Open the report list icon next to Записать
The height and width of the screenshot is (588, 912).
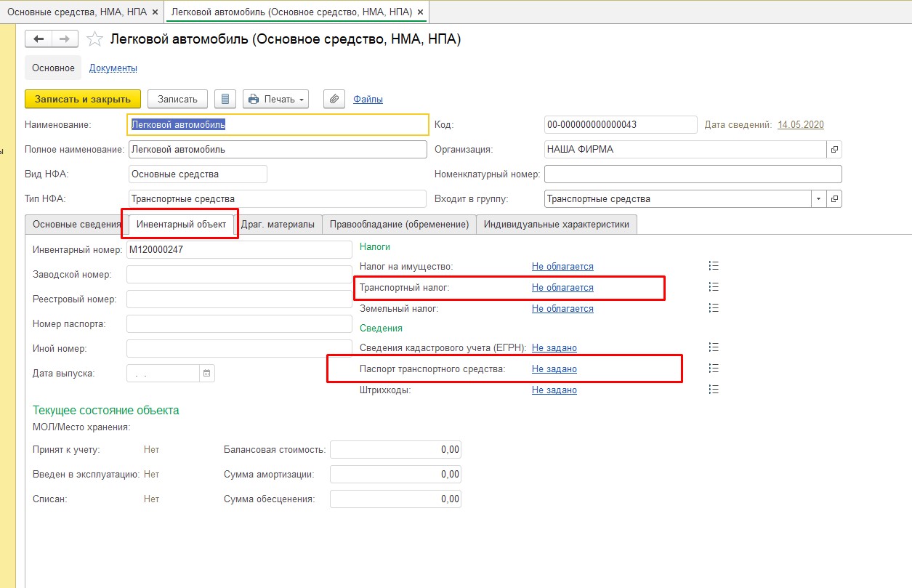click(225, 99)
